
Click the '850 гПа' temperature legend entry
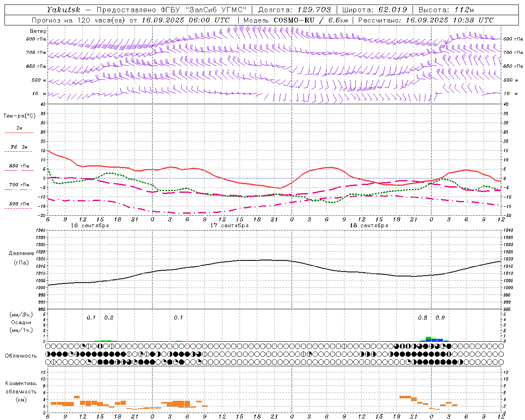(19, 166)
